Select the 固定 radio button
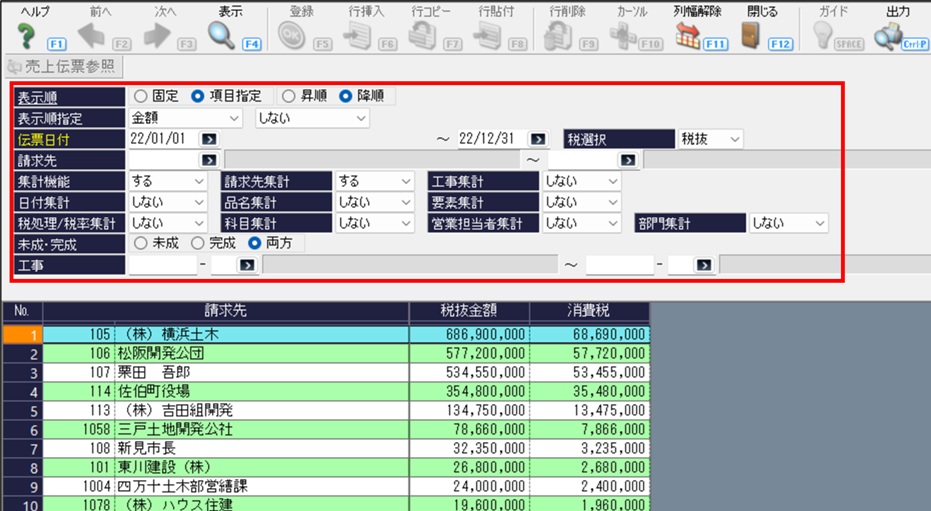The width and height of the screenshot is (931, 511). [140, 96]
